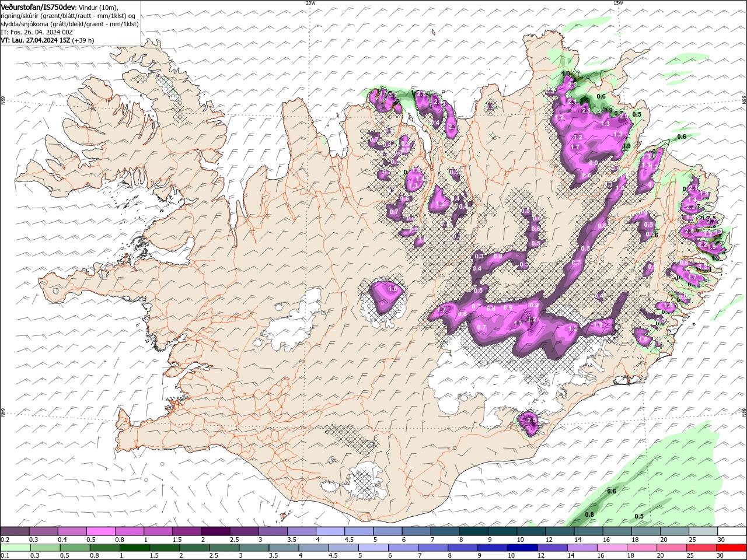Click the '0.1' label on bottom legend row

[5, 556]
